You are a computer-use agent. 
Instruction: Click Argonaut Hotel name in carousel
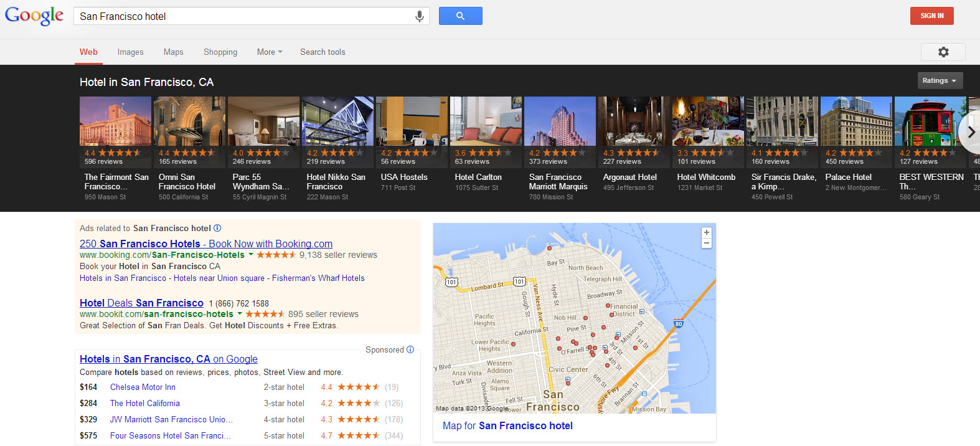(x=630, y=178)
